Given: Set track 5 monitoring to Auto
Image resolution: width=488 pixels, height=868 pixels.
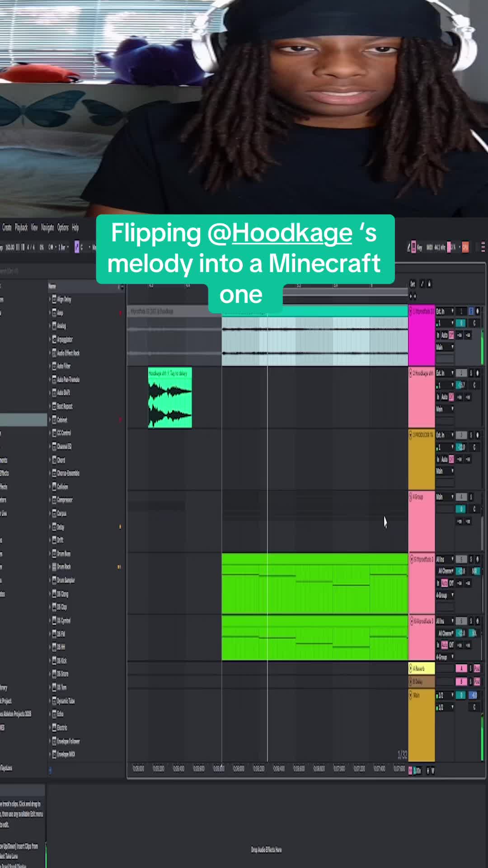Looking at the screenshot, I should pos(445,583).
